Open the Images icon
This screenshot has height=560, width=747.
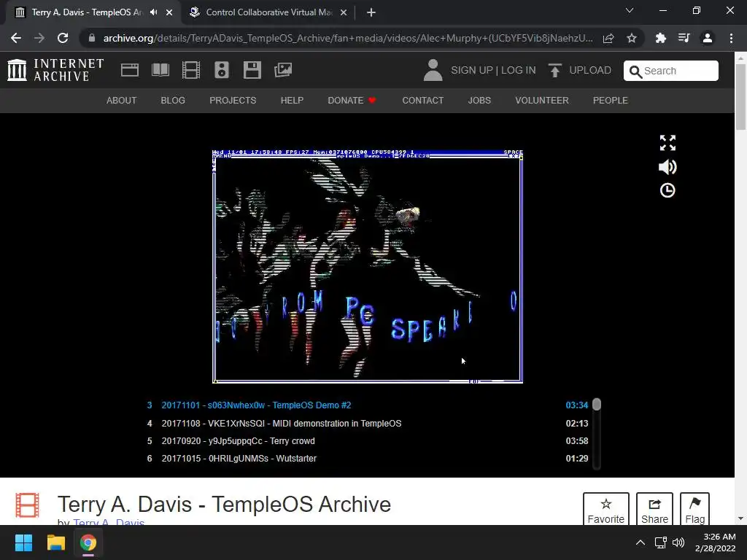(x=283, y=70)
